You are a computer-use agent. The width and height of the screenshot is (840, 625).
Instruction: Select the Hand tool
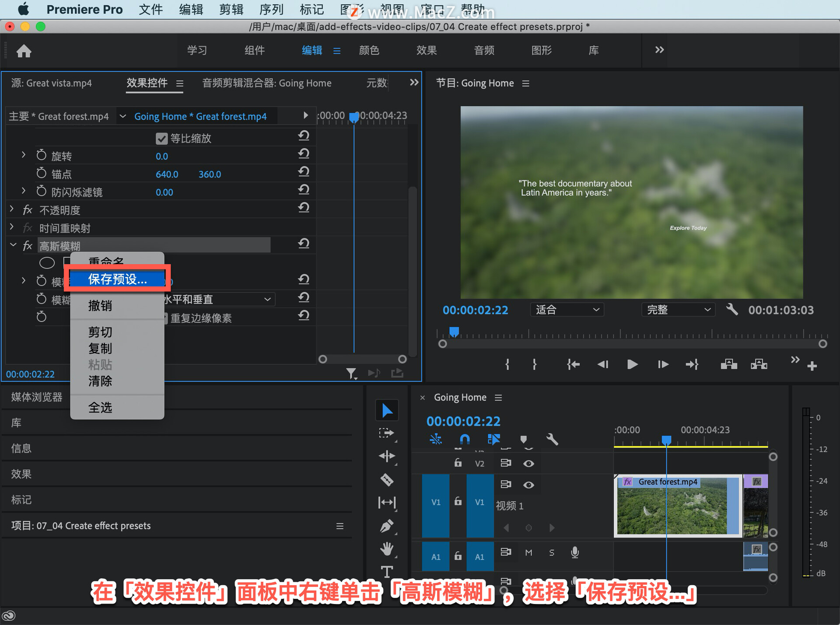(x=387, y=548)
